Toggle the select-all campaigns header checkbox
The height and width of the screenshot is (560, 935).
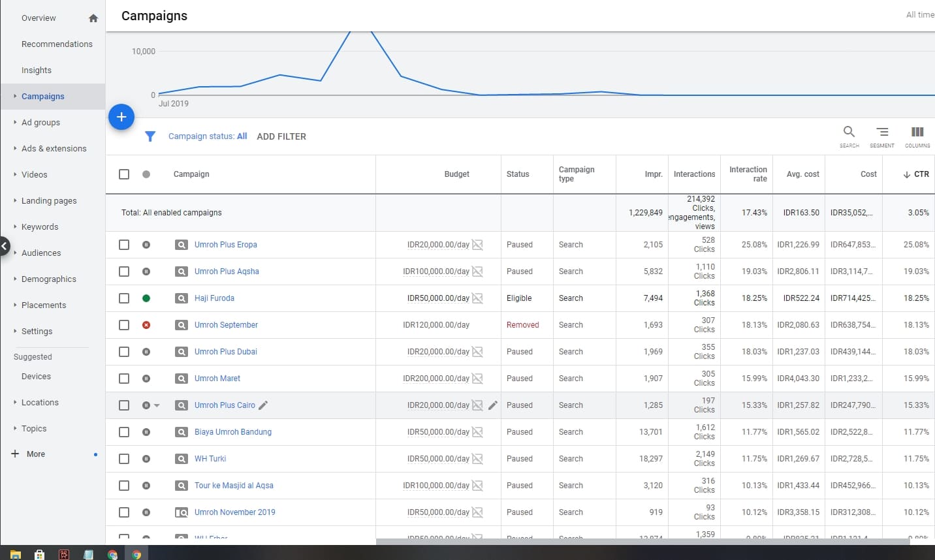(124, 174)
